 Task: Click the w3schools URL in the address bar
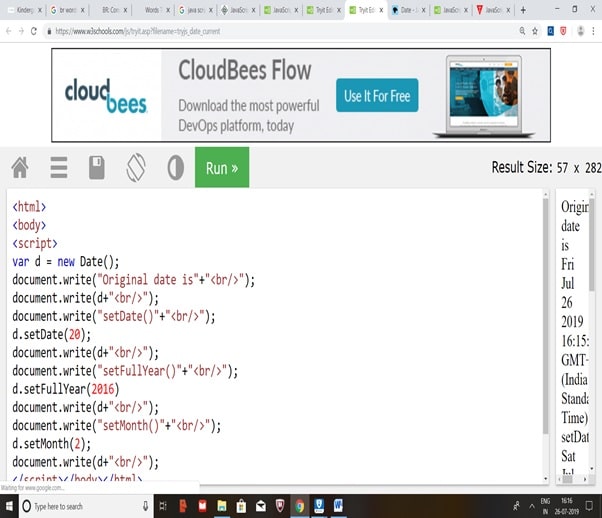coord(138,31)
